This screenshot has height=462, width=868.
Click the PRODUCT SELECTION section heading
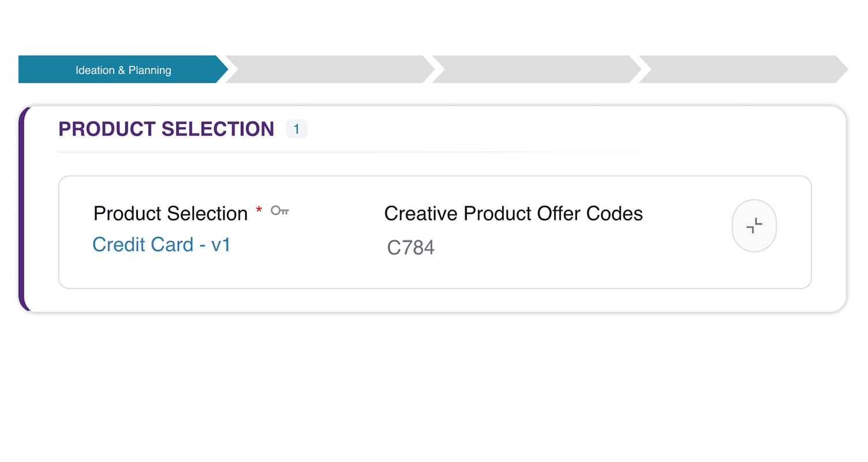[166, 129]
